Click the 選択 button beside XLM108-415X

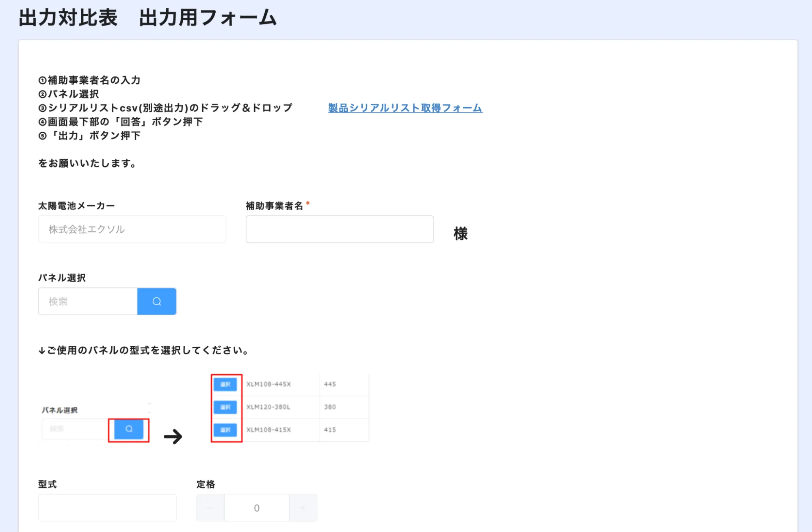pos(226,430)
